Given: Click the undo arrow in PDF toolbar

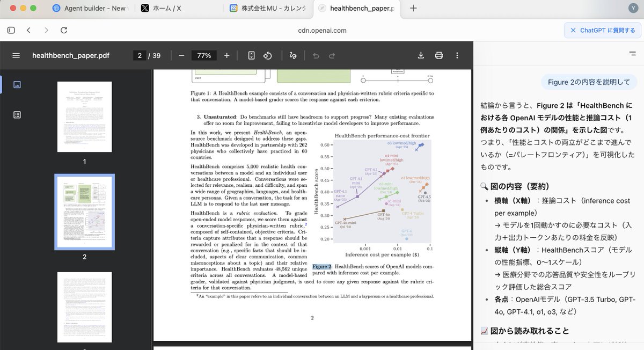Looking at the screenshot, I should 316,55.
